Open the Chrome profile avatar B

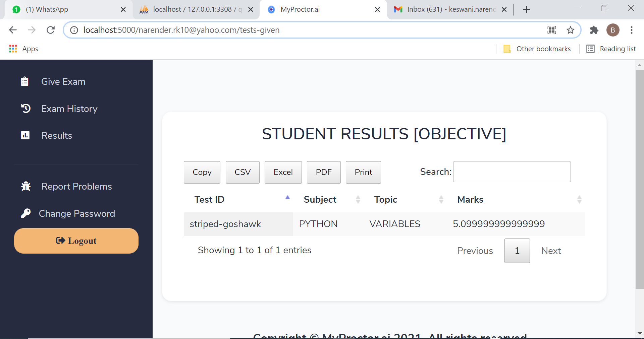(x=613, y=30)
